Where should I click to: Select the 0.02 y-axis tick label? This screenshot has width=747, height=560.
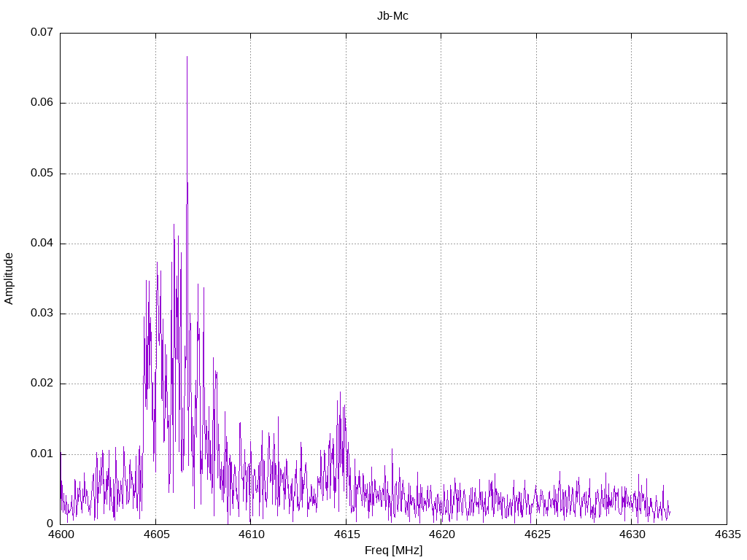pos(42,384)
